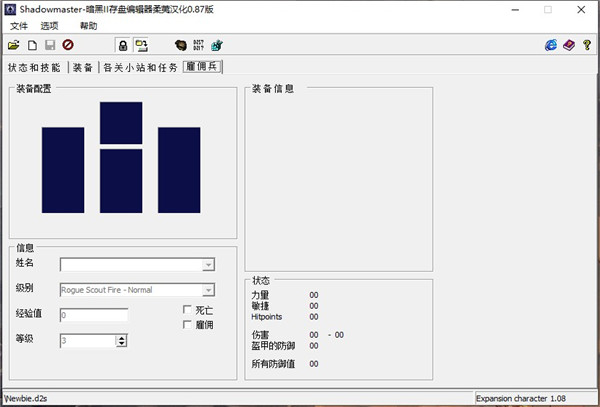
Task: Create new file with the blank page icon
Action: tap(33, 45)
